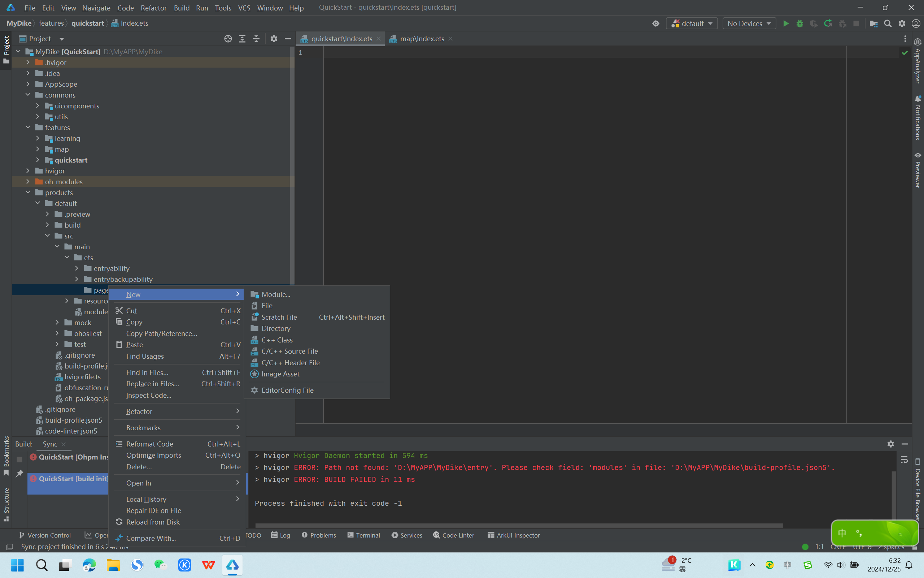Open the Code Linter tool window
Viewport: 924px width, 578px height.
point(454,535)
